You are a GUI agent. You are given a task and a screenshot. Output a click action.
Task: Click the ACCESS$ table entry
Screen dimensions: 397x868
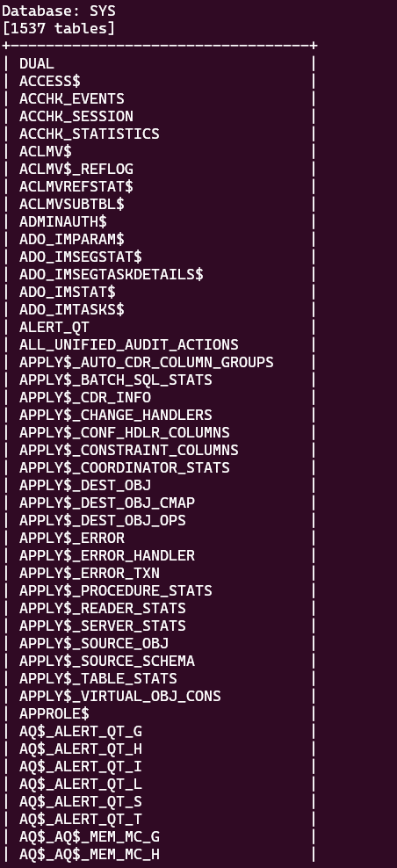(x=50, y=82)
